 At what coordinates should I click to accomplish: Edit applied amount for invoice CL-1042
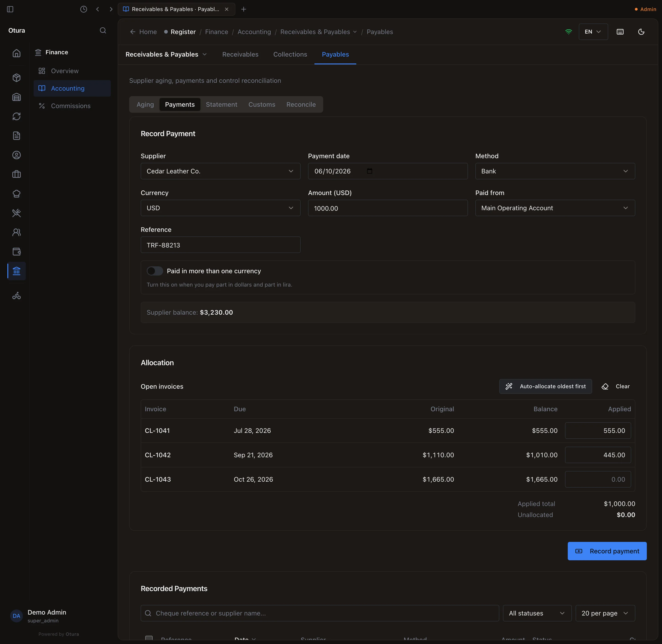pos(598,455)
